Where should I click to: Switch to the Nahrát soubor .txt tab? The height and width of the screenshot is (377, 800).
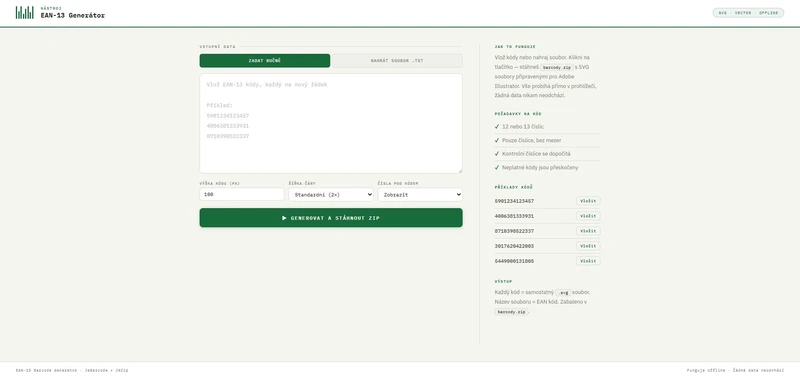click(397, 61)
